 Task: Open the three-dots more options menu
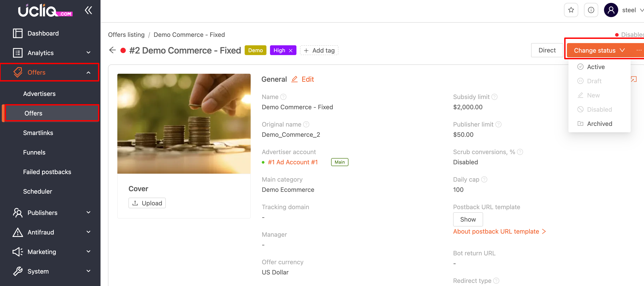(x=639, y=50)
